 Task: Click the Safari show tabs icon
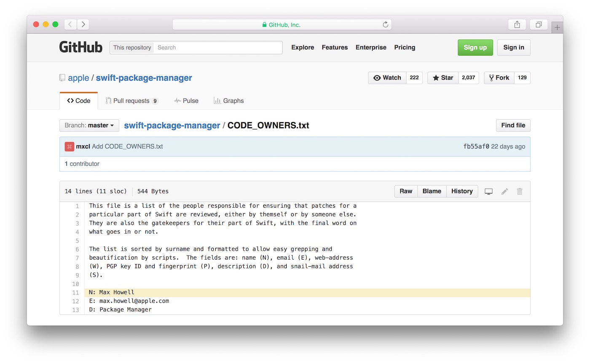point(539,25)
